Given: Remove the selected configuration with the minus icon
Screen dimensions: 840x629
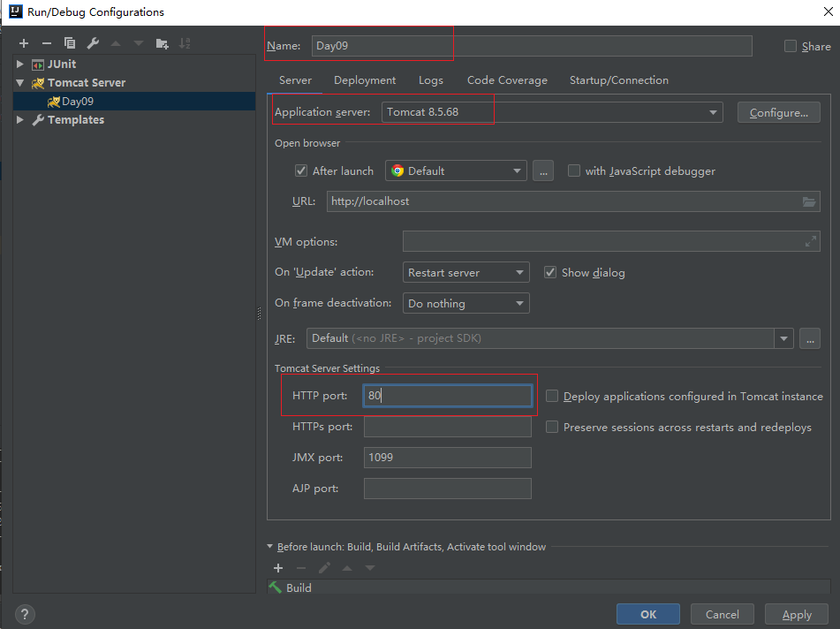Looking at the screenshot, I should (47, 43).
